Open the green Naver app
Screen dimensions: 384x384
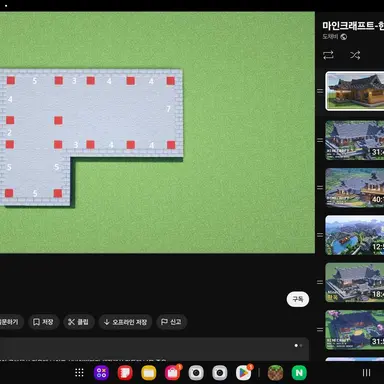(x=299, y=373)
